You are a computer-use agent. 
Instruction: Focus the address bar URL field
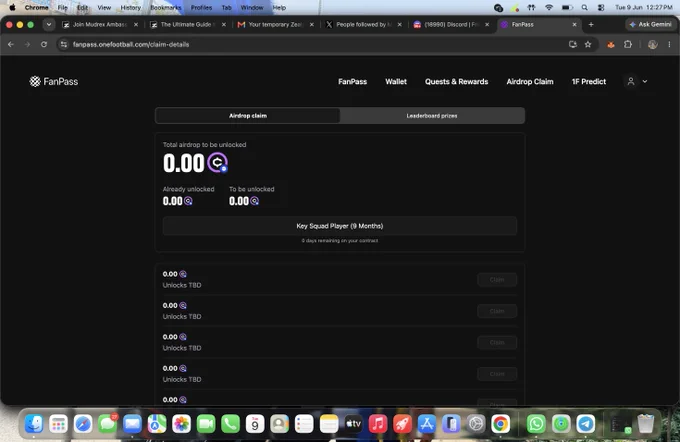317,44
